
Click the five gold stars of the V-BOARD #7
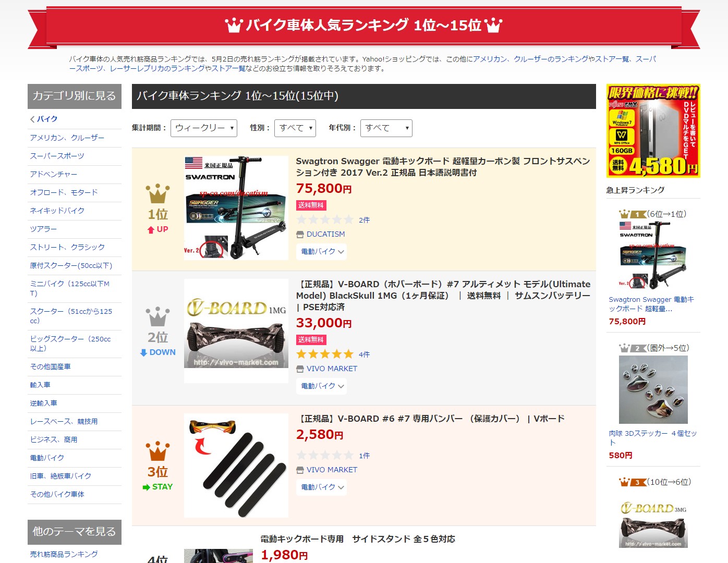tap(325, 354)
